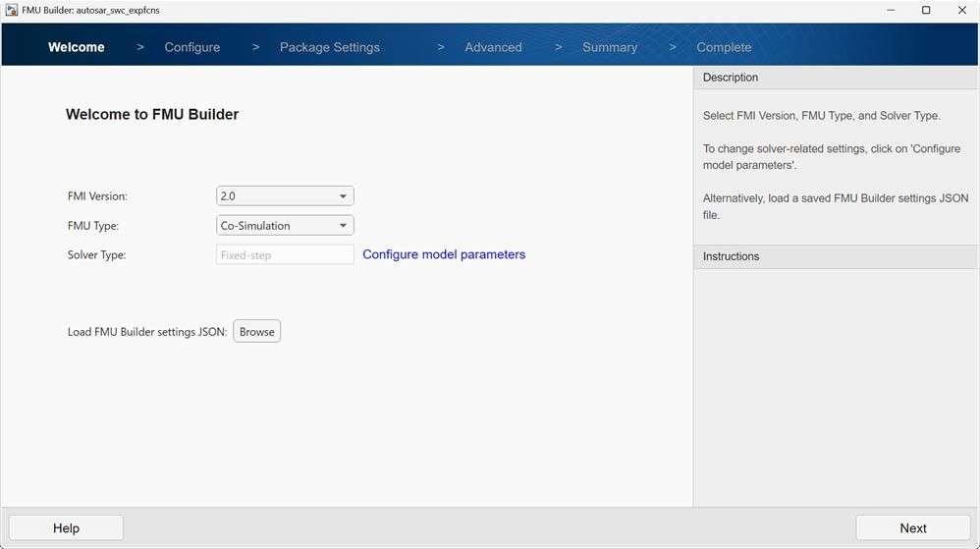Click the Description panel header
Screen dimensions: 980x549
(836, 78)
